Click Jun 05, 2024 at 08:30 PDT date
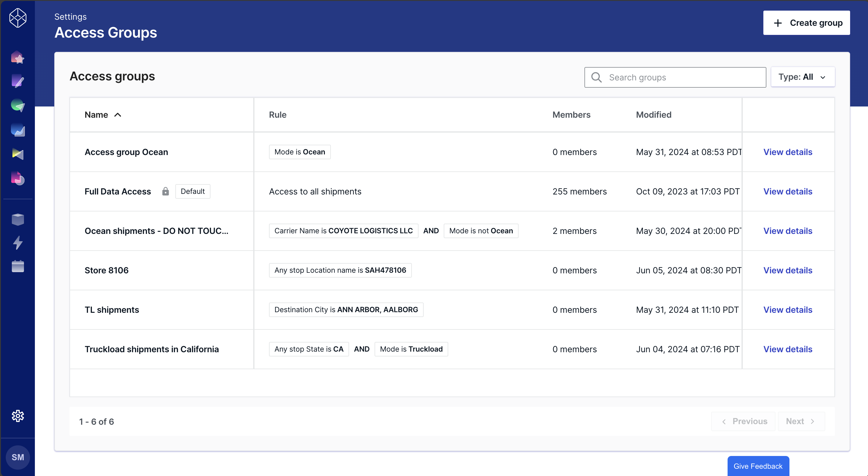 click(x=688, y=270)
